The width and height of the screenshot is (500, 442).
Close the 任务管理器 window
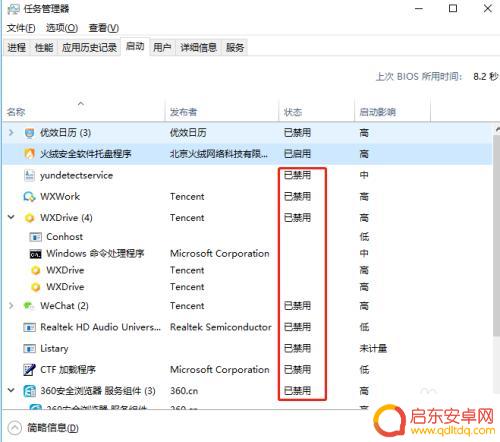(487, 9)
